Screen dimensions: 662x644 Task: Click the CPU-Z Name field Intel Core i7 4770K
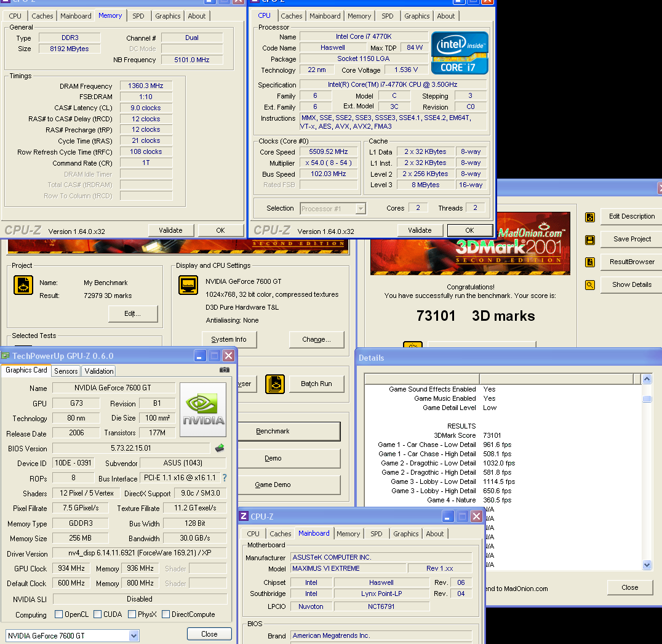[364, 36]
